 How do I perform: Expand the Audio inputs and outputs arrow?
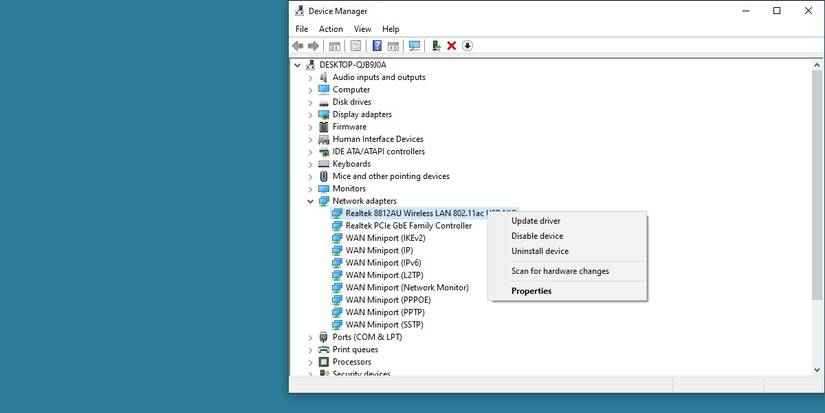[x=310, y=77]
